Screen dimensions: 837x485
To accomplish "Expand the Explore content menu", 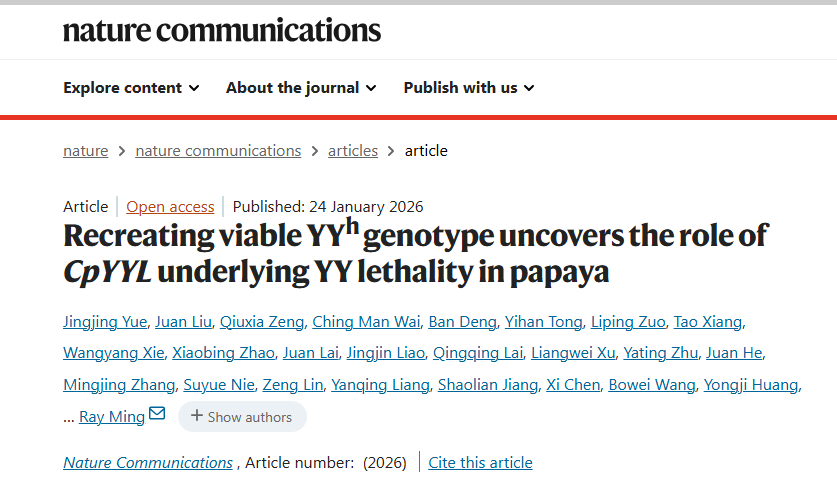I will [131, 88].
